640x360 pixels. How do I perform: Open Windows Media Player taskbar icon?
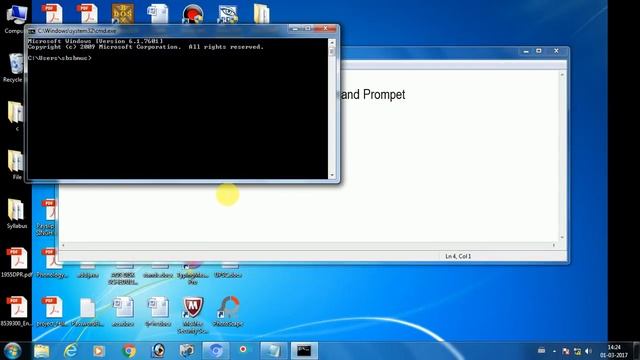click(x=99, y=351)
